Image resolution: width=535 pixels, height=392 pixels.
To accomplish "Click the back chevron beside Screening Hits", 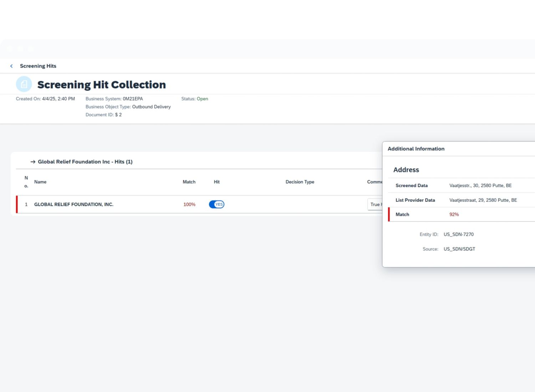I will coord(11,66).
